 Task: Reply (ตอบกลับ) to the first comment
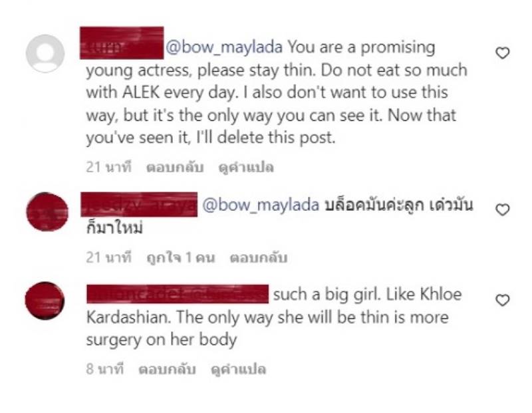pyautogui.click(x=175, y=168)
